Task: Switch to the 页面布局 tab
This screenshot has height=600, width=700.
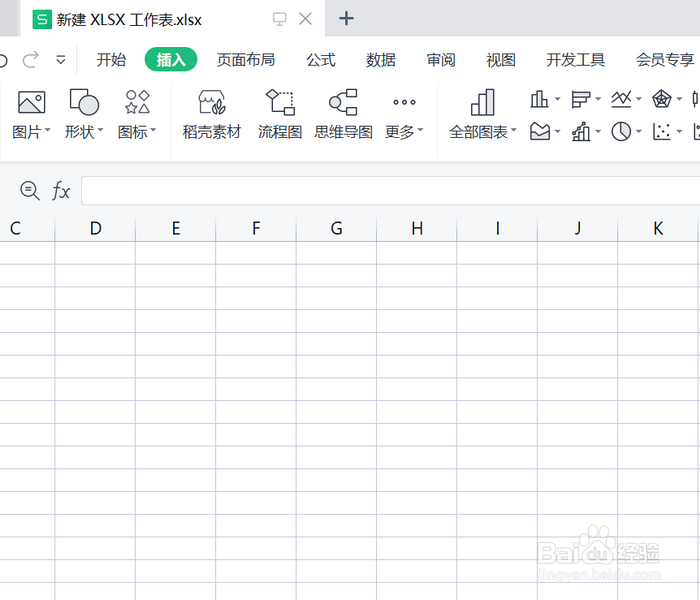Action: [246, 59]
